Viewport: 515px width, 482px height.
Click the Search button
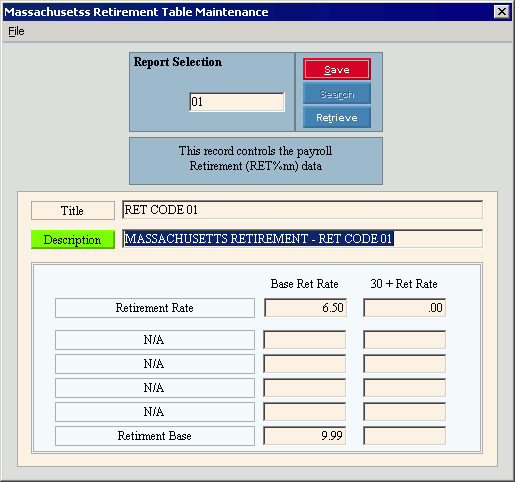(x=337, y=94)
